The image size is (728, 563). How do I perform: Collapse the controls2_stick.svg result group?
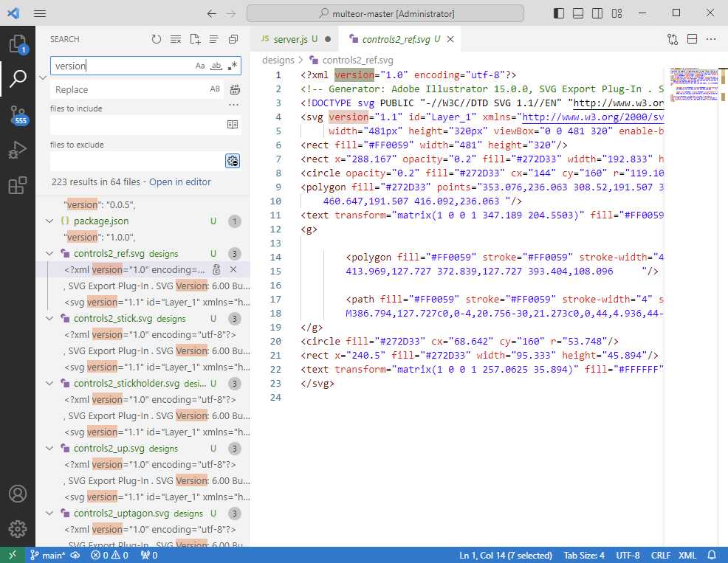[x=49, y=319]
